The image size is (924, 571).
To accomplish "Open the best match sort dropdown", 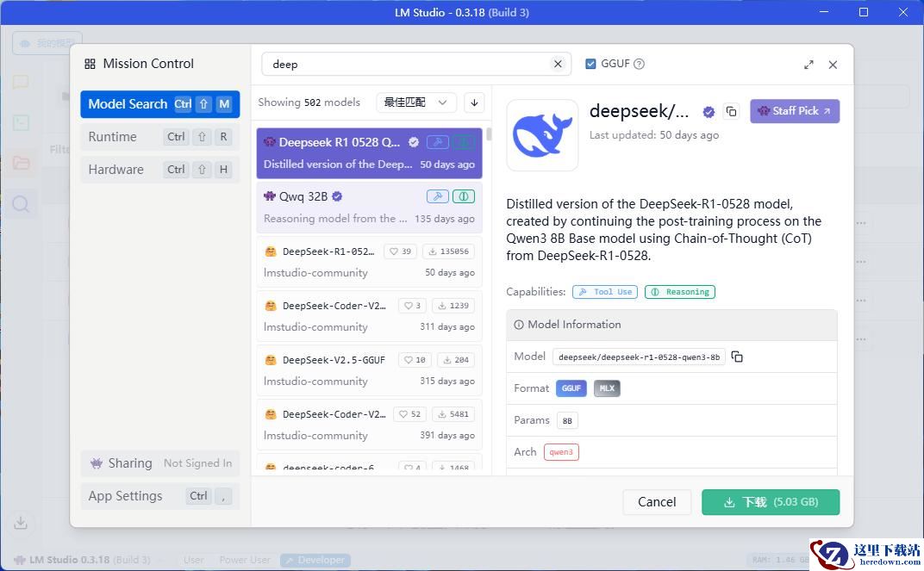I will [415, 102].
